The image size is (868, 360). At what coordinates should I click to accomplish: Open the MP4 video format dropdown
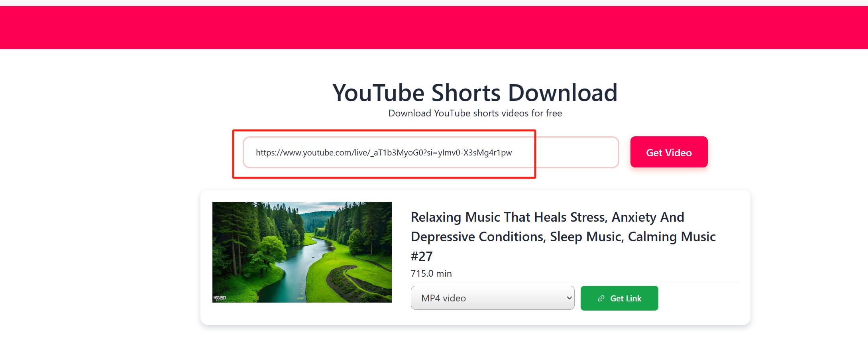[x=493, y=298]
